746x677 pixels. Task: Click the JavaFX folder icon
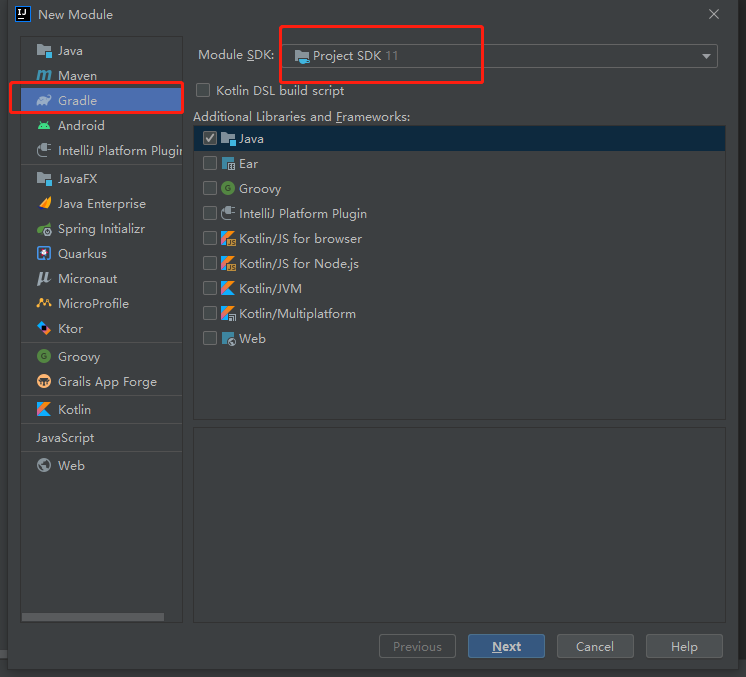pyautogui.click(x=44, y=178)
